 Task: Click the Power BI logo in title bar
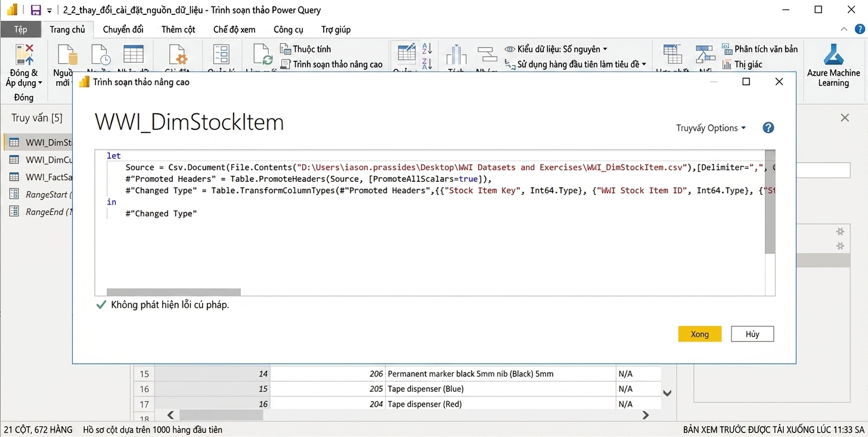pyautogui.click(x=12, y=10)
